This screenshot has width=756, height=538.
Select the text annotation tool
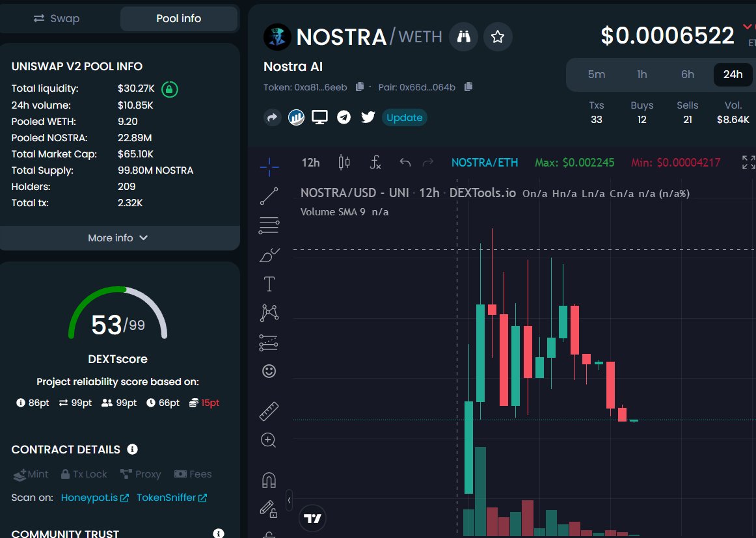point(269,284)
